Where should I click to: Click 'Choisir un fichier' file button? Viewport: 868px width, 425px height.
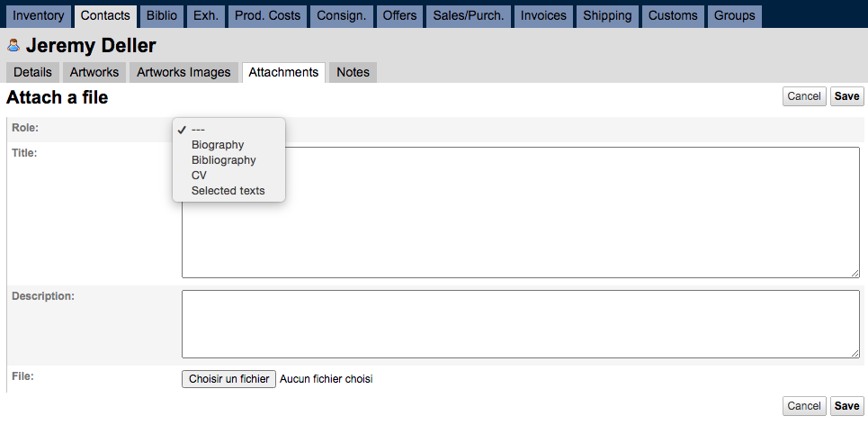(229, 379)
